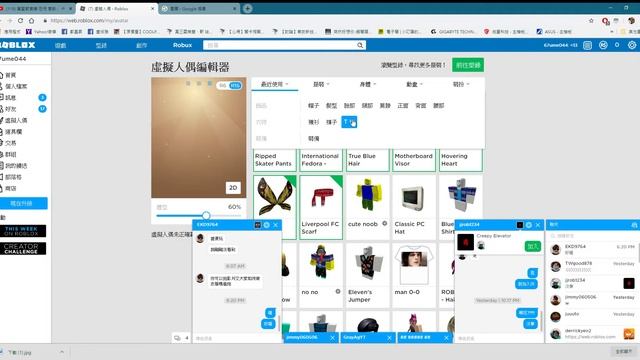
Task: Select the Motherboard Visor item
Action: (x=414, y=160)
